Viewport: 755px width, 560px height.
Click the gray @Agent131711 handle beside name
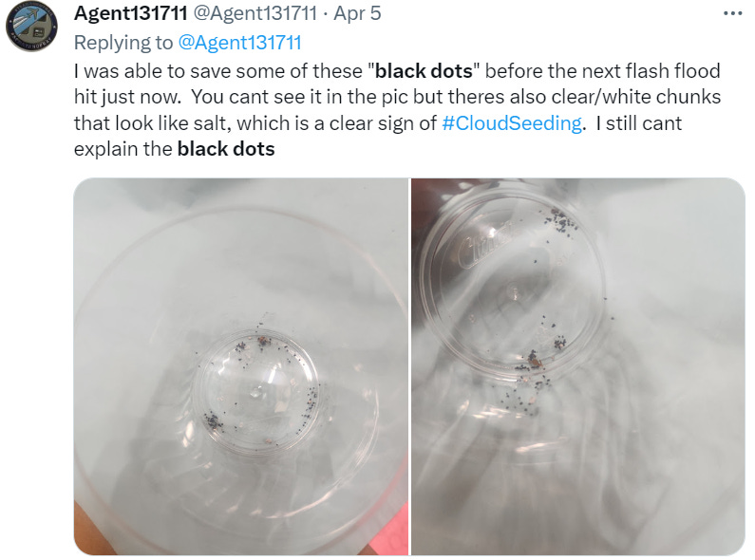[x=255, y=13]
